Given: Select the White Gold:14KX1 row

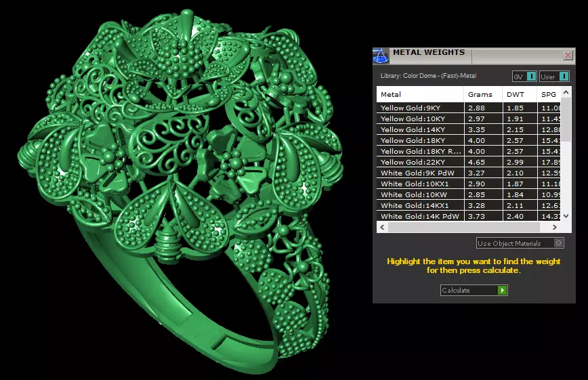Looking at the screenshot, I should pyautogui.click(x=468, y=205).
